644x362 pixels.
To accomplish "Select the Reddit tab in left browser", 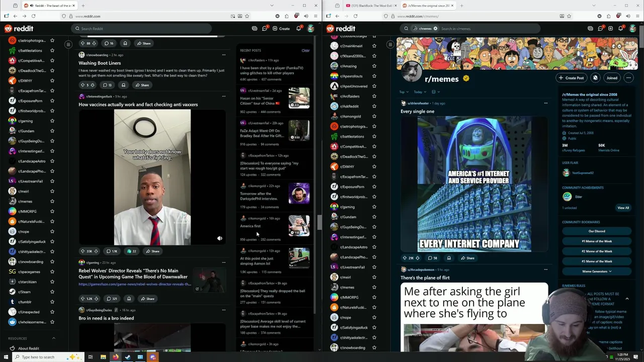I will pos(49,6).
